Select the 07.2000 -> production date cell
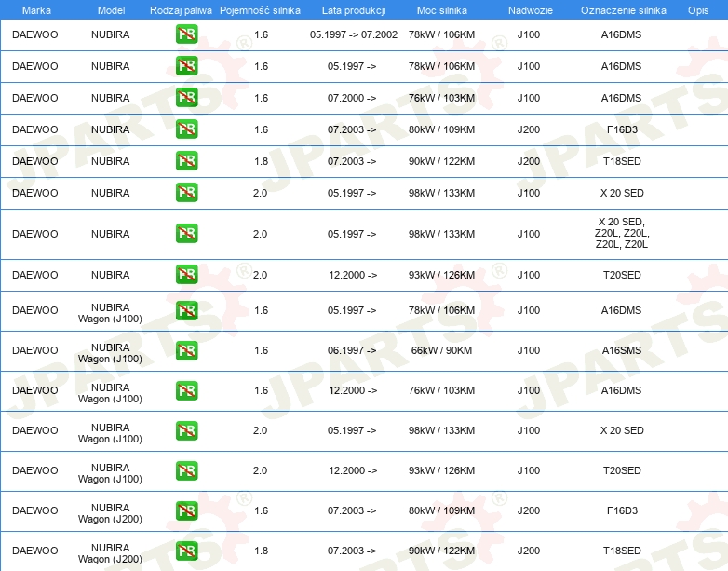Screen dimensions: 728x571 [x=352, y=98]
